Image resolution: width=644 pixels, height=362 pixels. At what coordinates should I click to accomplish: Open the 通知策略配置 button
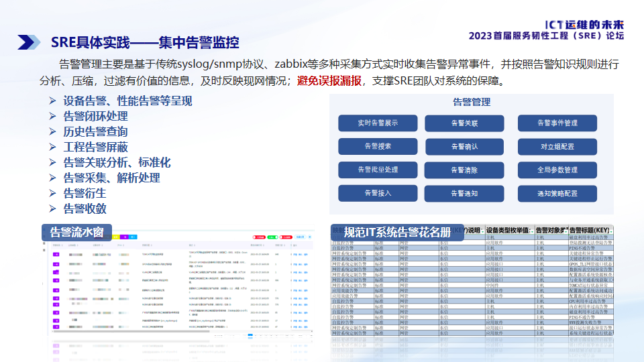coord(557,193)
